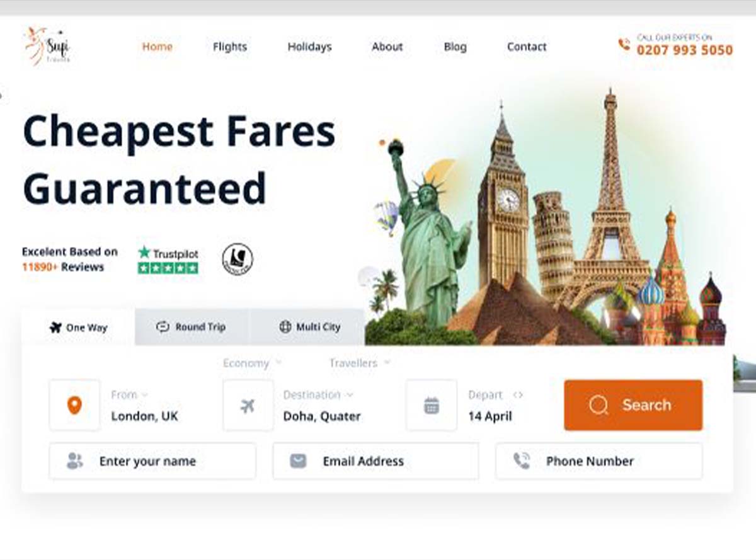Click the calendar icon beside Depart
The width and height of the screenshot is (756, 560).
click(432, 405)
